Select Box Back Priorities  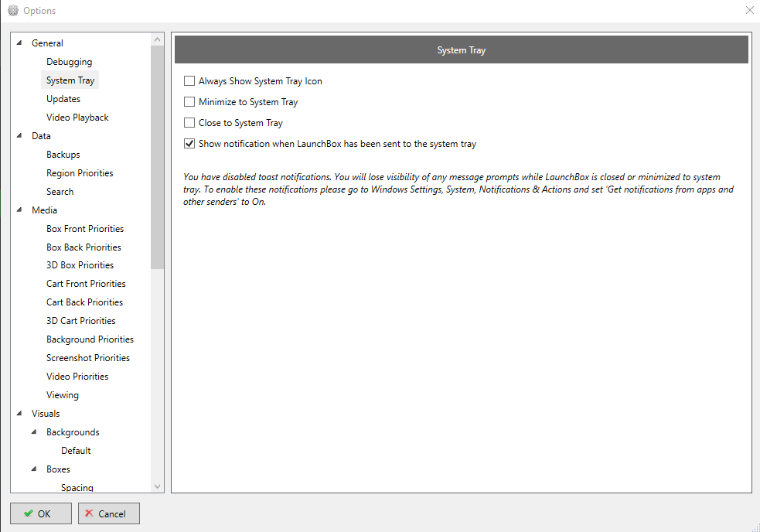pos(83,247)
